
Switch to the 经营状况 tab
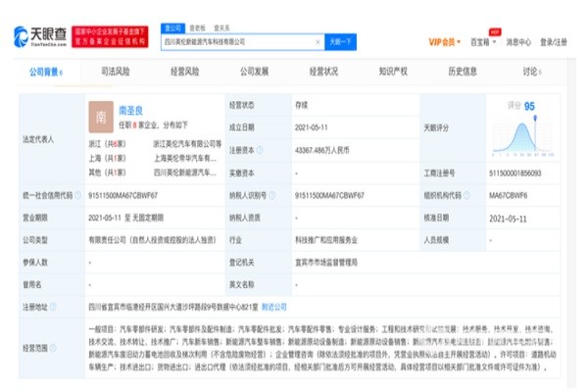tap(323, 72)
